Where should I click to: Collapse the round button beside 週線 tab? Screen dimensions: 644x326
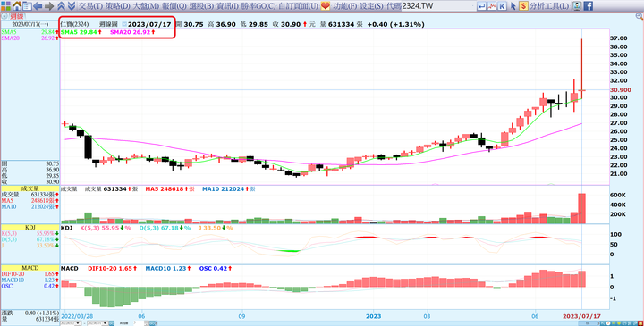pos(4,16)
